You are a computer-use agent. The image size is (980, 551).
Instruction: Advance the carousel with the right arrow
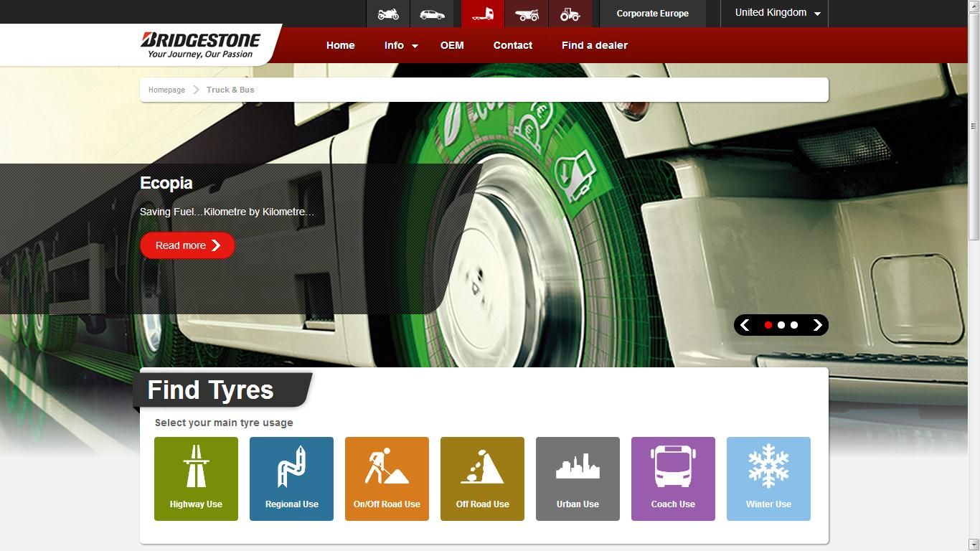pos(817,325)
